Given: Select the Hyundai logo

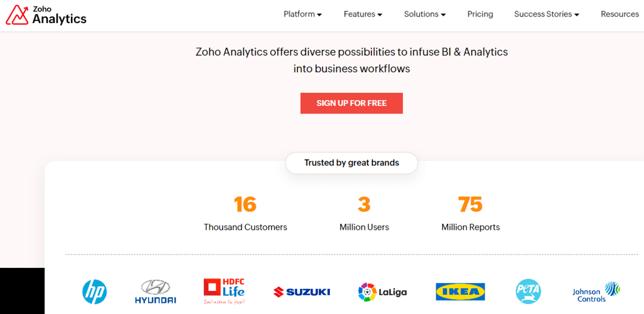Looking at the screenshot, I should coord(155,292).
